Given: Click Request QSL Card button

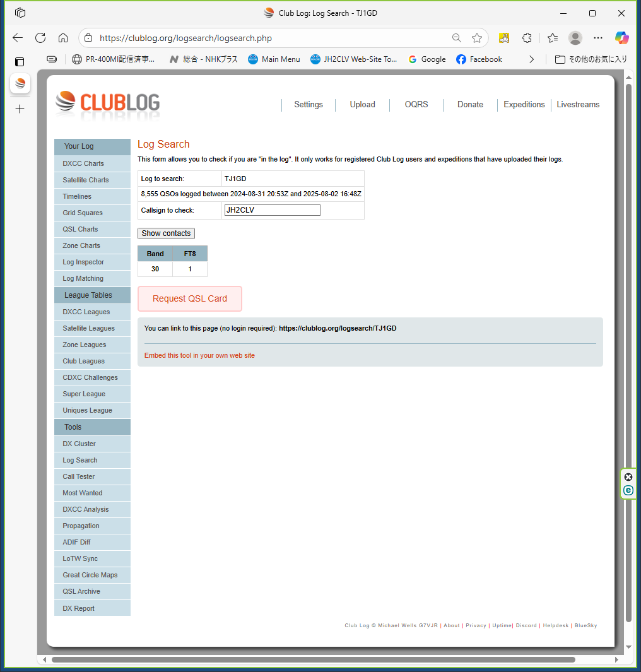Looking at the screenshot, I should (190, 298).
